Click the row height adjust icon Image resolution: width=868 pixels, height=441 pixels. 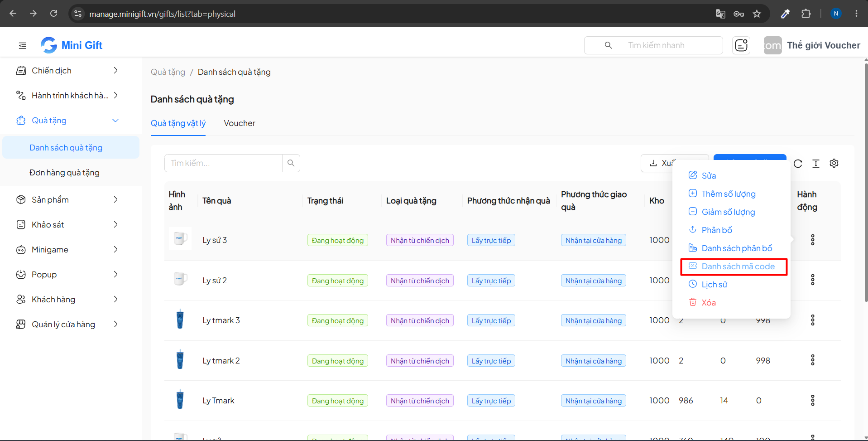click(816, 164)
